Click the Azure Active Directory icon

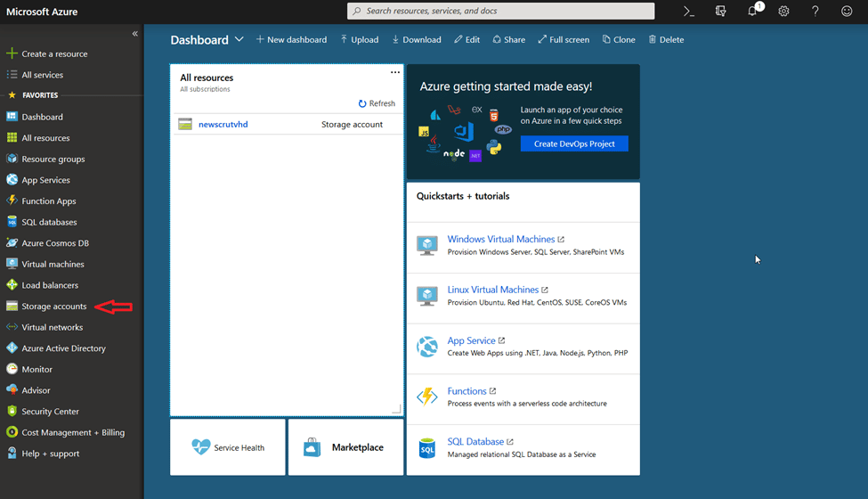click(12, 348)
